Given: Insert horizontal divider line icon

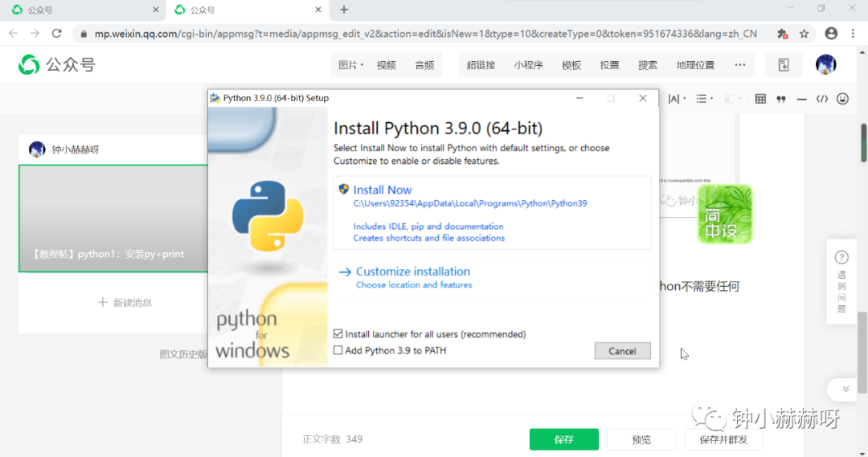Looking at the screenshot, I should coord(801,99).
